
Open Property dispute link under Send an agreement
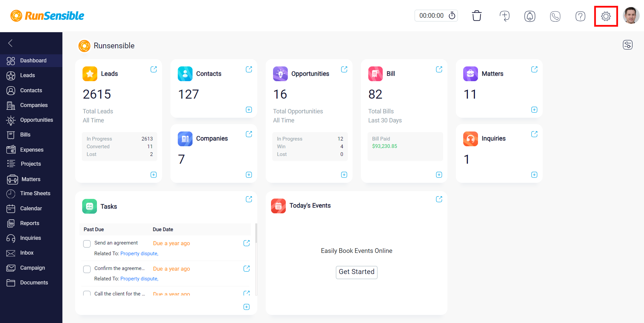point(139,254)
